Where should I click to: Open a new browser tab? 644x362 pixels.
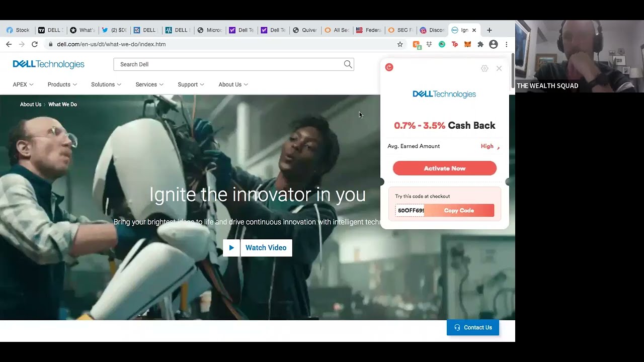click(489, 30)
